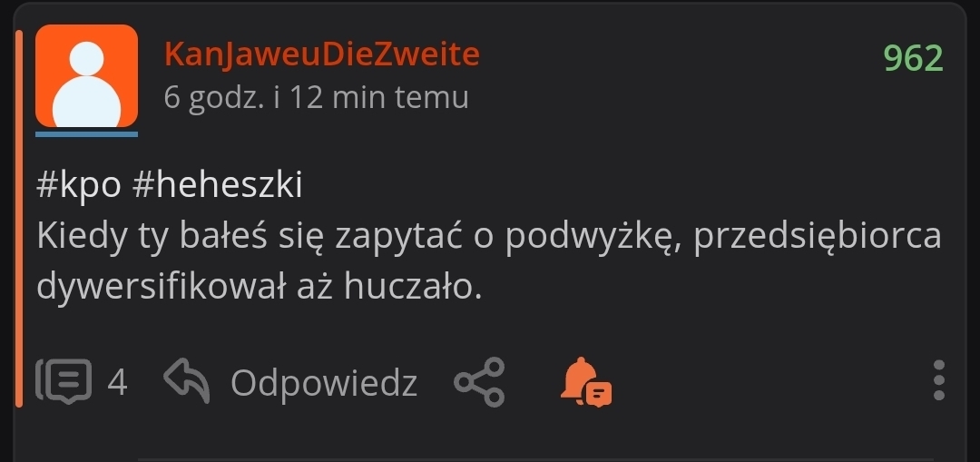Click the word 'przedsiębiorca' in post
The image size is (980, 462).
818,238
